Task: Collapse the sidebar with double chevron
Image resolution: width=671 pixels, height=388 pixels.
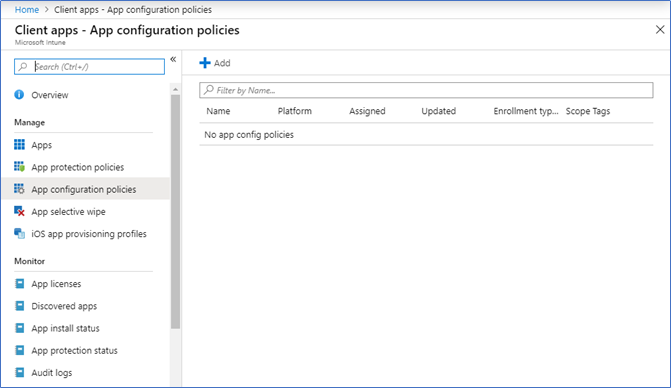Action: [x=173, y=59]
